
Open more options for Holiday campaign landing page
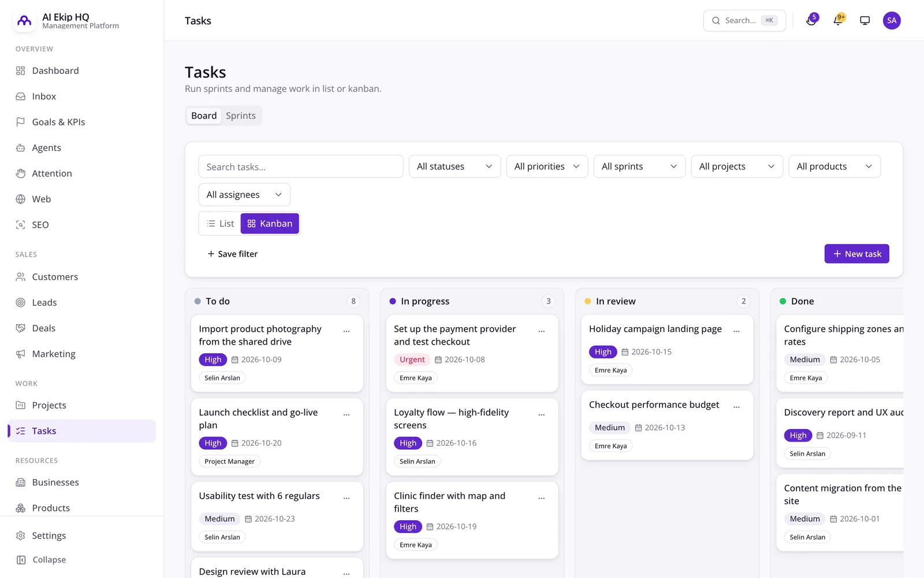pos(736,331)
